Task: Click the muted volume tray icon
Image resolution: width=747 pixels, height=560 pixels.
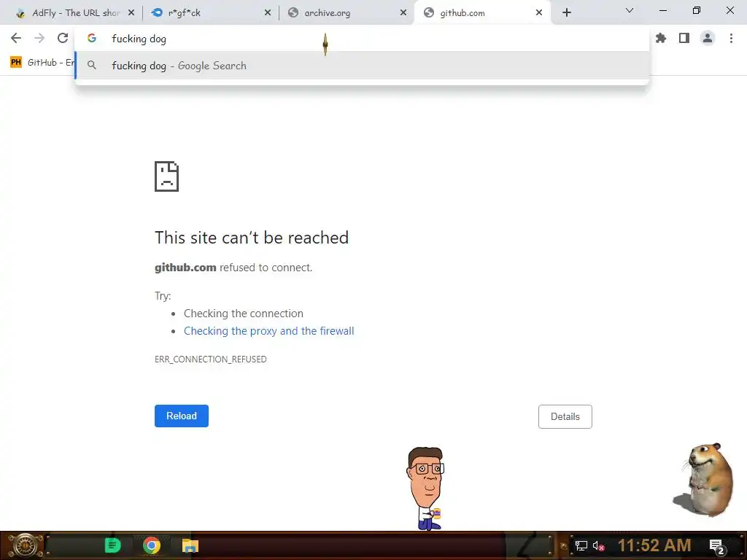Action: point(599,545)
